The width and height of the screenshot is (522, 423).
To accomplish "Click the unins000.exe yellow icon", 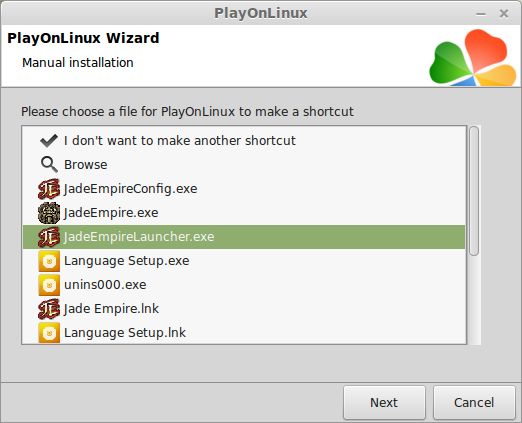I will tap(49, 285).
